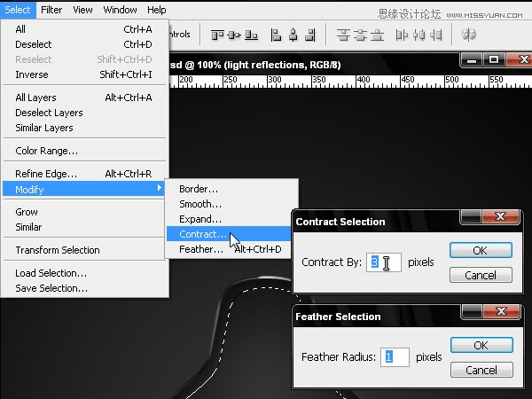Choose Feather... in the Modify submenu
This screenshot has height=399, width=532.
[229, 249]
